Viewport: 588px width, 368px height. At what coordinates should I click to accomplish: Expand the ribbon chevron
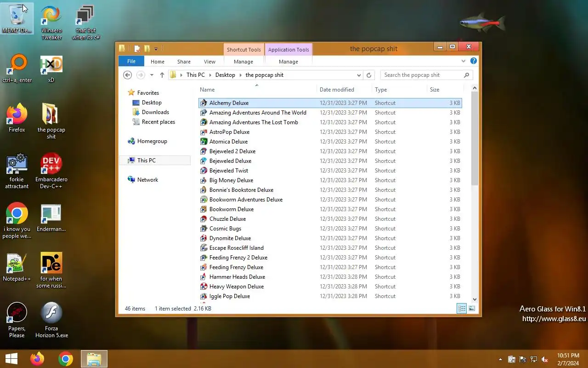pyautogui.click(x=464, y=61)
